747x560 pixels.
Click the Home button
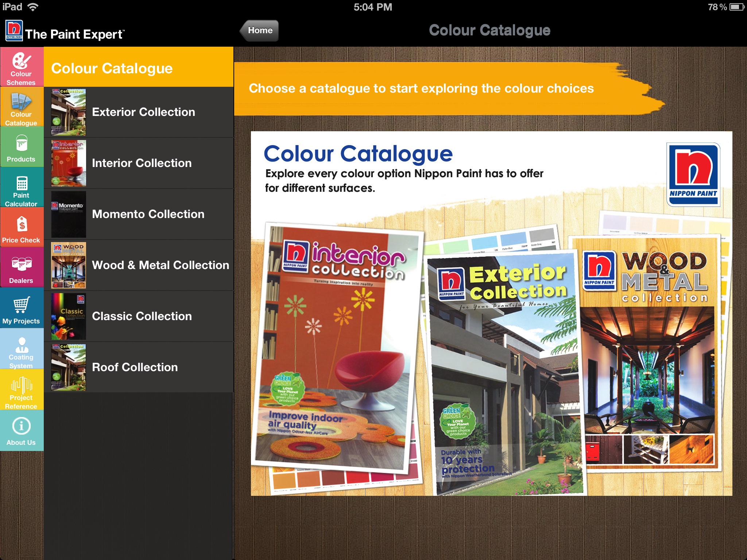[x=259, y=30]
